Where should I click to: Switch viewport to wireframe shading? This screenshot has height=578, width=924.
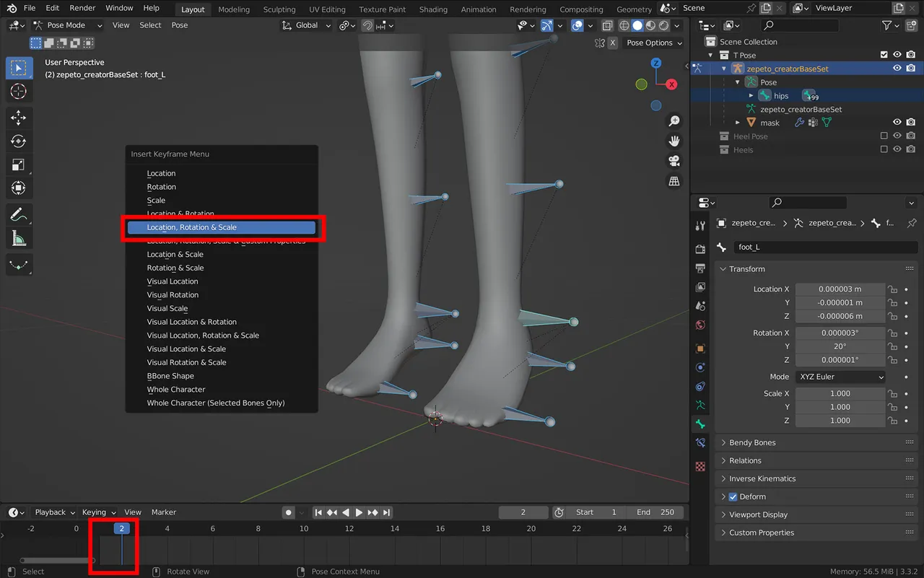(x=624, y=25)
